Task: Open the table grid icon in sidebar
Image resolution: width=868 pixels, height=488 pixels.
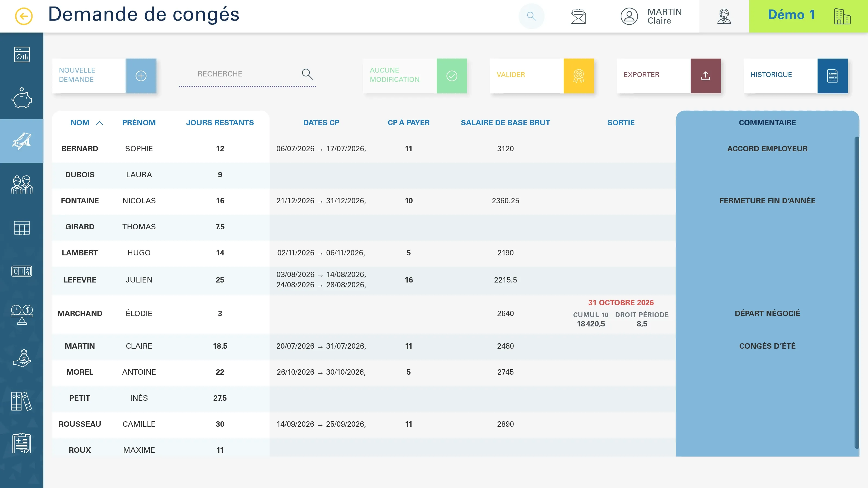Action: [22, 228]
